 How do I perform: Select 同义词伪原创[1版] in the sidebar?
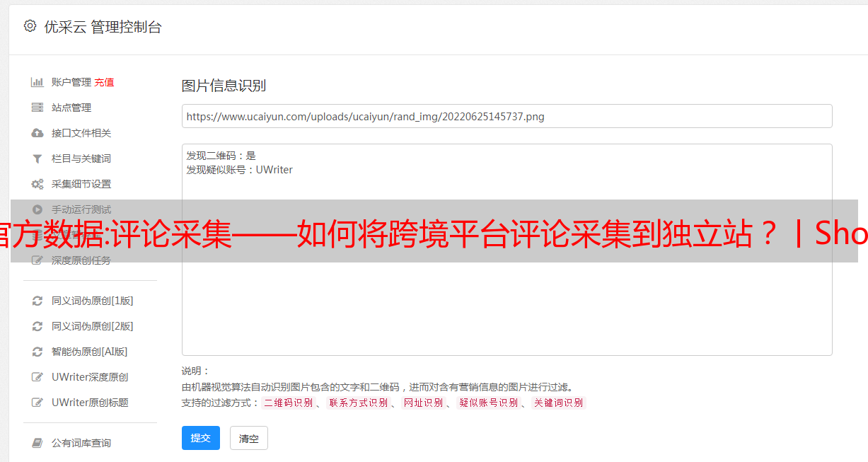[x=93, y=301]
